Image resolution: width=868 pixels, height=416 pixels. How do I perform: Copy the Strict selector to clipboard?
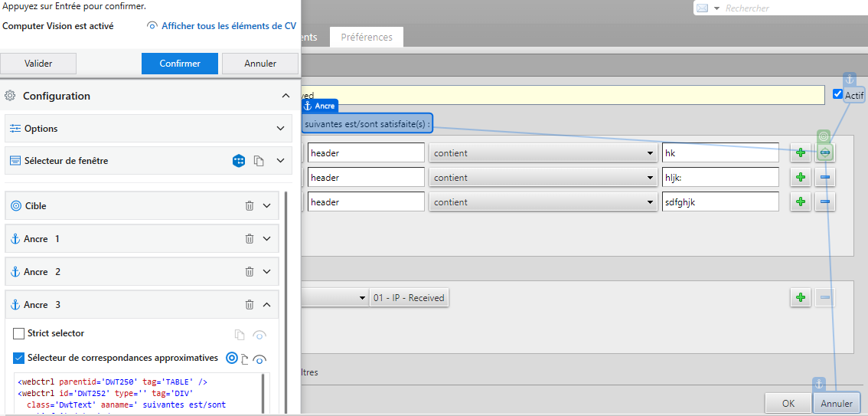click(239, 335)
